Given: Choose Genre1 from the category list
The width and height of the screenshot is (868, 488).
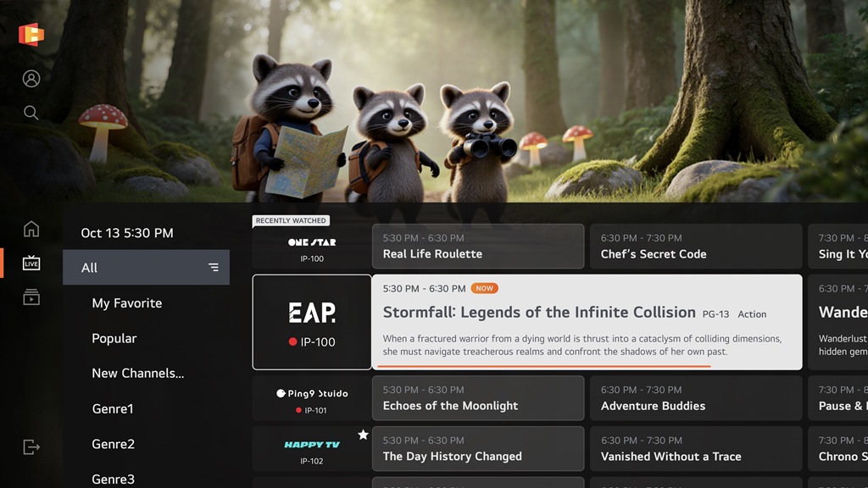Looking at the screenshot, I should click(113, 409).
